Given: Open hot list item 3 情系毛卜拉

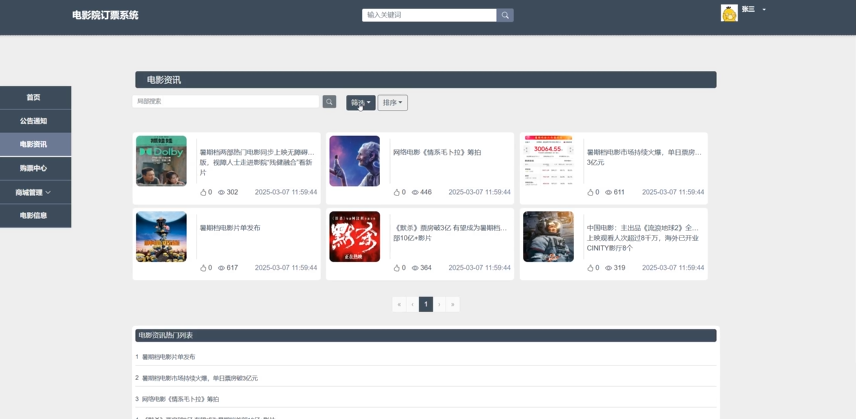Looking at the screenshot, I should [181, 399].
